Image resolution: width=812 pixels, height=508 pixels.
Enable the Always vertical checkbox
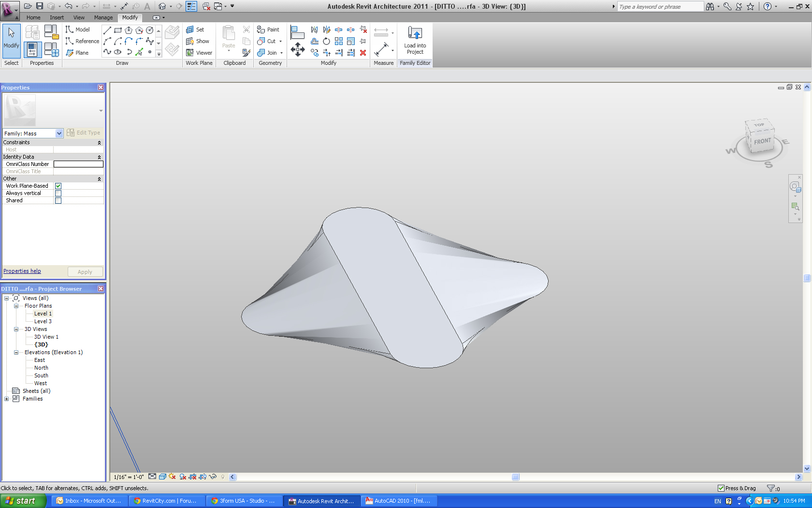(x=58, y=193)
